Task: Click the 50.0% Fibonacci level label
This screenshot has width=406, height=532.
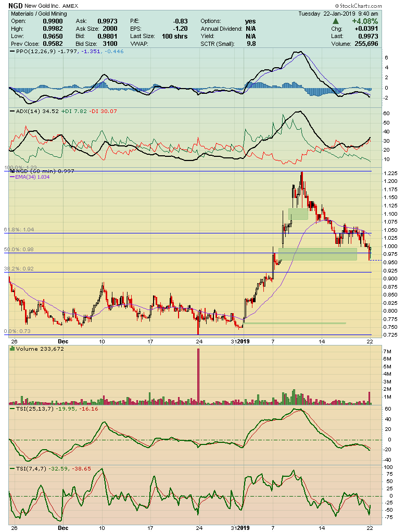Action: (x=19, y=250)
